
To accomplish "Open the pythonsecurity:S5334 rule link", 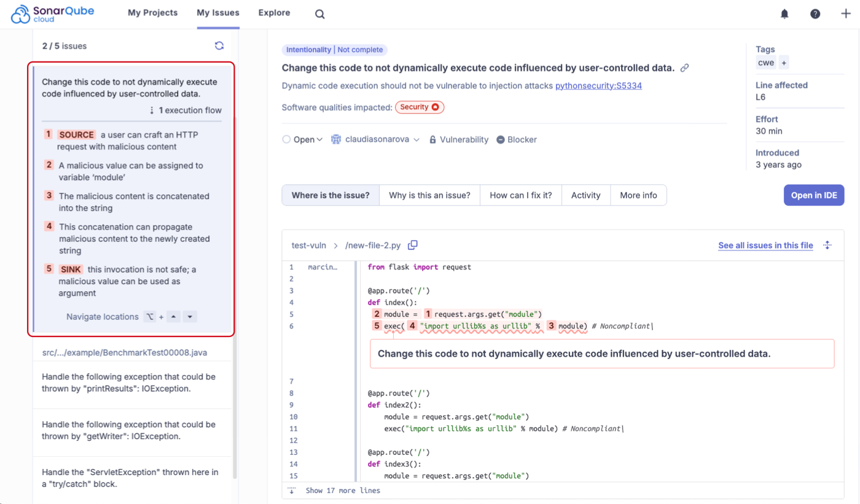I will pos(598,86).
